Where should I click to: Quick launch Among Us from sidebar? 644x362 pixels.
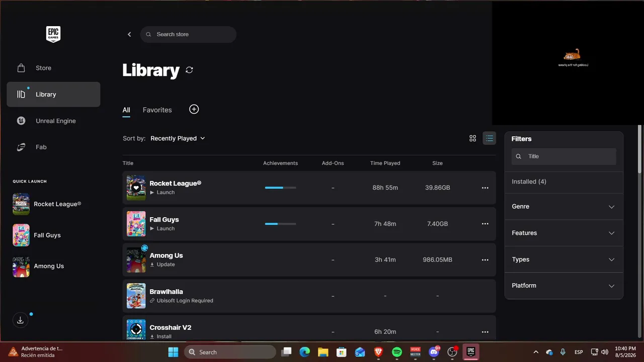[x=39, y=266]
